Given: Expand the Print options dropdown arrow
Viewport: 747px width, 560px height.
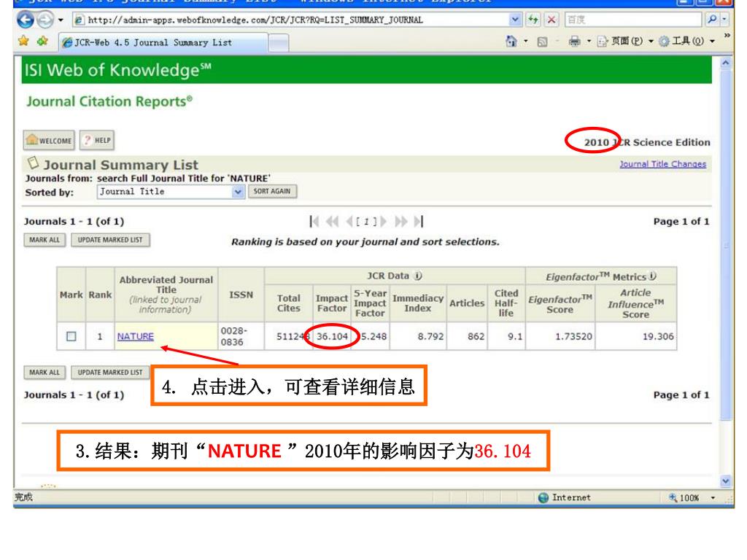Looking at the screenshot, I should pos(589,42).
